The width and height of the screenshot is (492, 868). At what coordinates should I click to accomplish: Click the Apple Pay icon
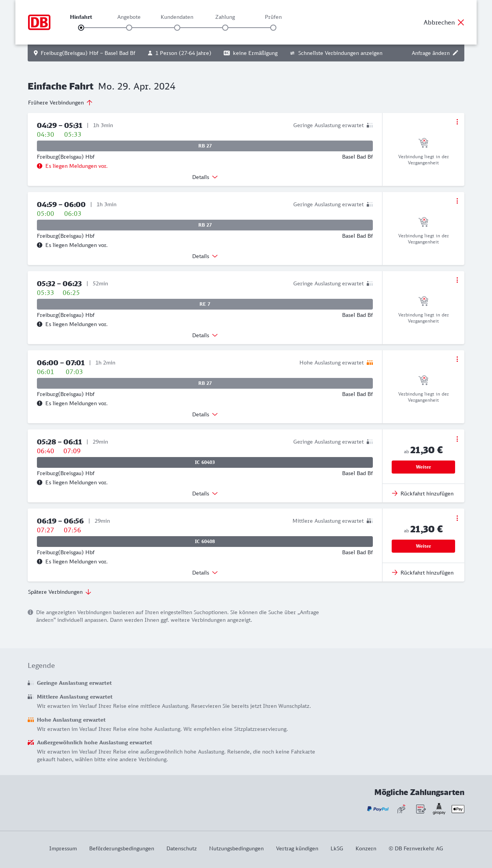pyautogui.click(x=458, y=809)
